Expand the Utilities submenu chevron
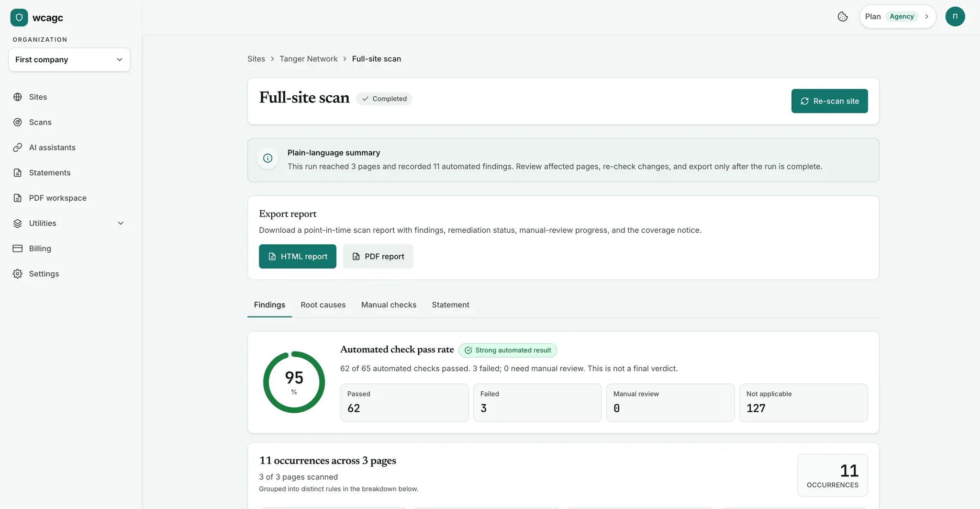 (121, 223)
